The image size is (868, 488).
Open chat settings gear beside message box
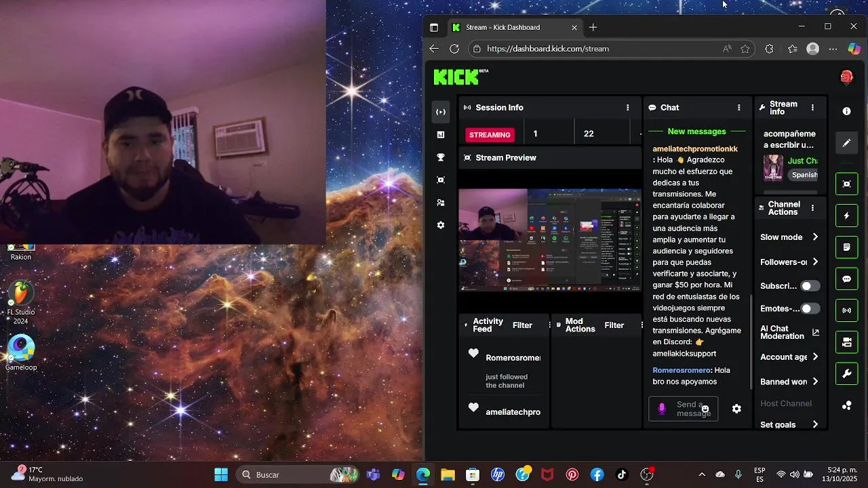(736, 409)
